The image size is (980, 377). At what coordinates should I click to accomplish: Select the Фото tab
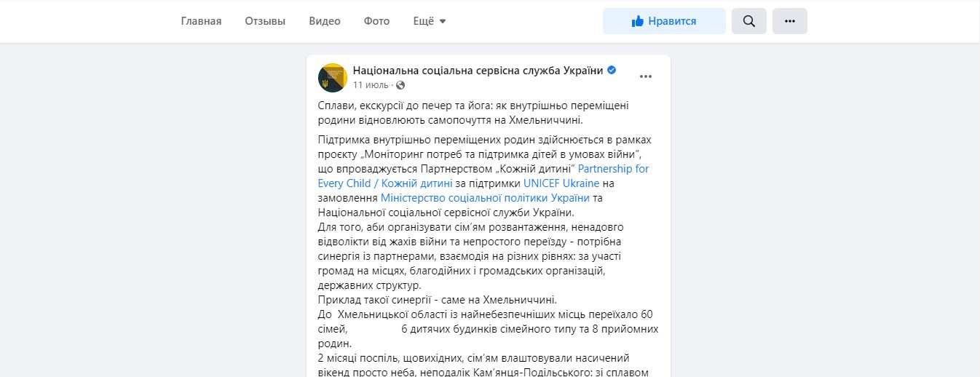[376, 21]
